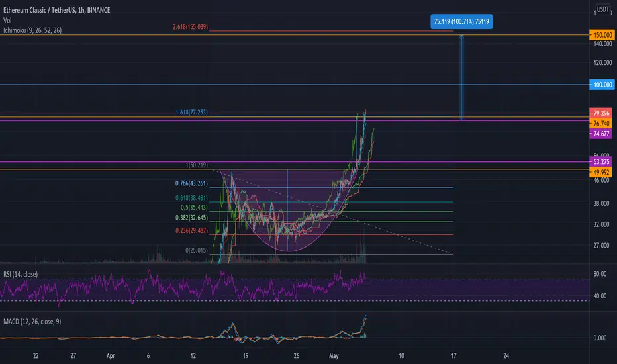617x364 pixels.
Task: Click the 10 date on the time axis
Action: (401, 356)
